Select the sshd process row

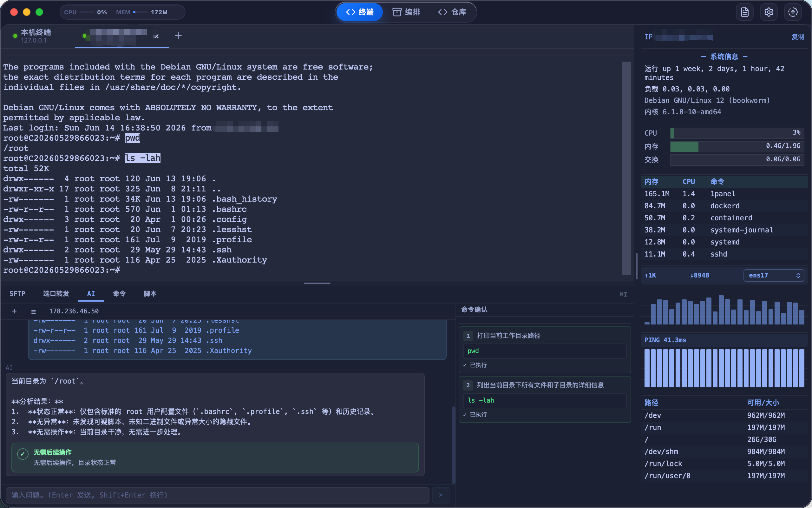coord(724,254)
